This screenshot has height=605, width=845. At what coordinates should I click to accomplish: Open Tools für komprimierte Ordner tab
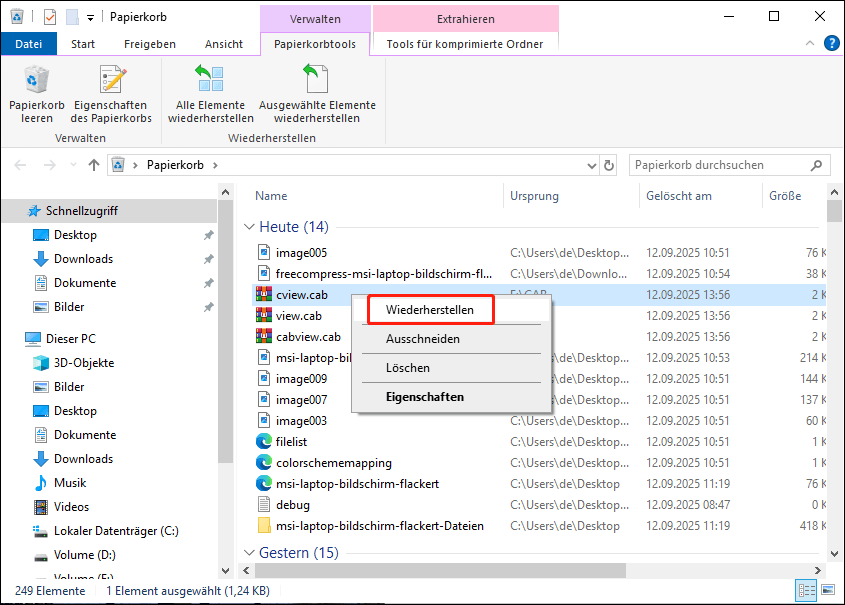[465, 44]
